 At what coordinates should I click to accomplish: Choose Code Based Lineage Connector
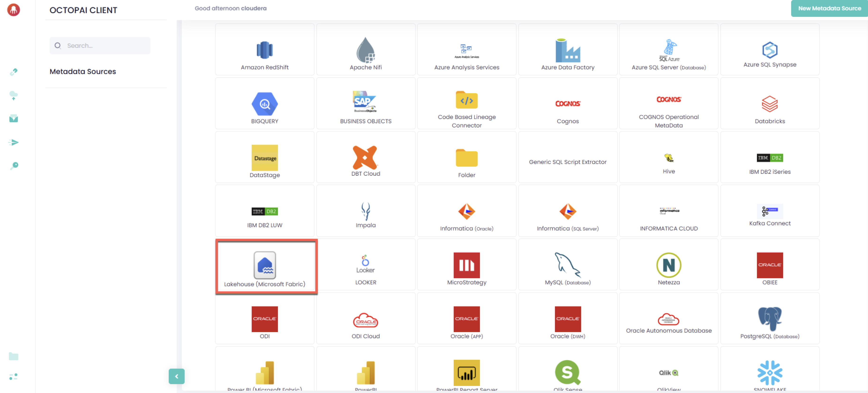[467, 103]
